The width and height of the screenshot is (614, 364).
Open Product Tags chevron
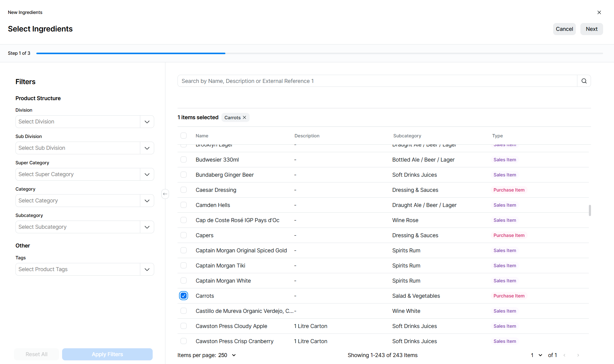147,269
